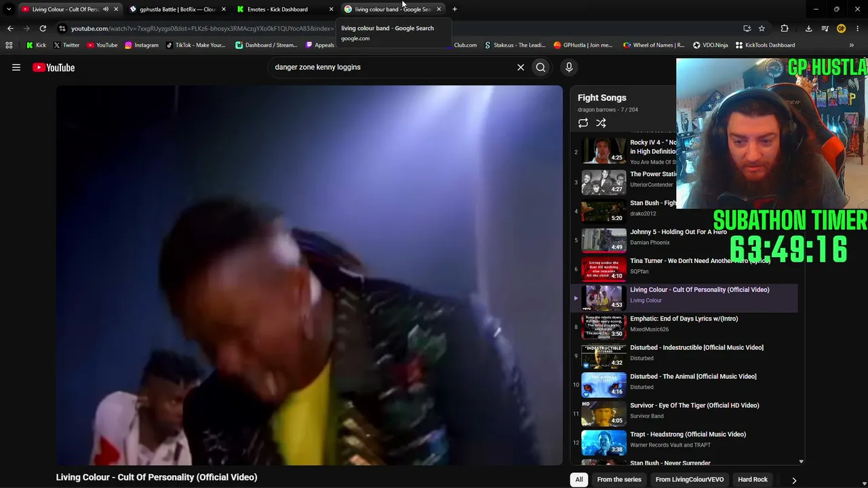Image resolution: width=868 pixels, height=488 pixels.
Task: Close the living colour band Google tab
Action: click(439, 9)
